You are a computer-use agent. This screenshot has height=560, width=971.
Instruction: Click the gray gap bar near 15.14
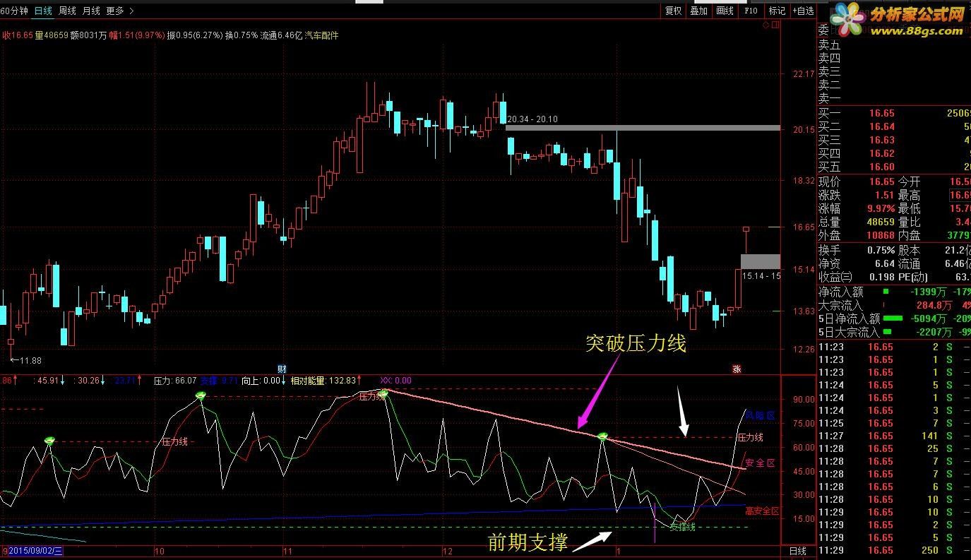point(761,261)
